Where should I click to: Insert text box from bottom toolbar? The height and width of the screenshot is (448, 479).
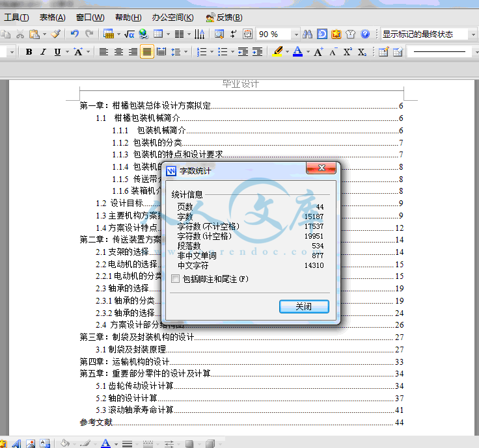pyautogui.click(x=45, y=443)
